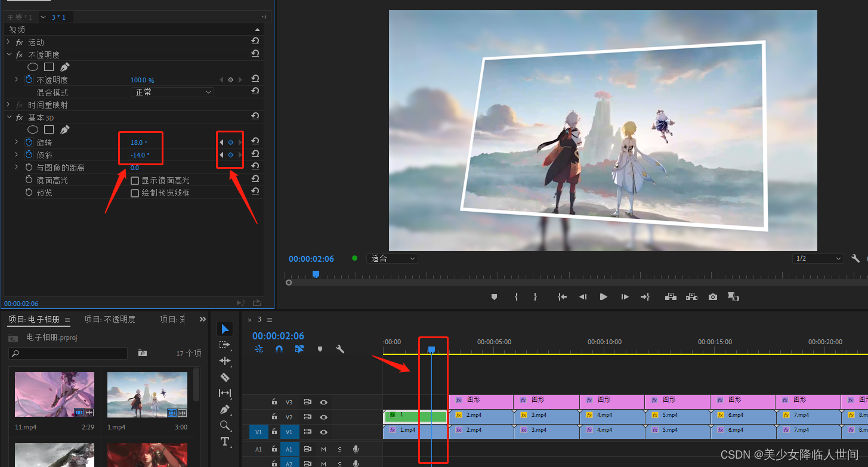Viewport: 868px width, 467px height.
Task: Open the 适合 zoom level dropdown
Action: coord(391,258)
